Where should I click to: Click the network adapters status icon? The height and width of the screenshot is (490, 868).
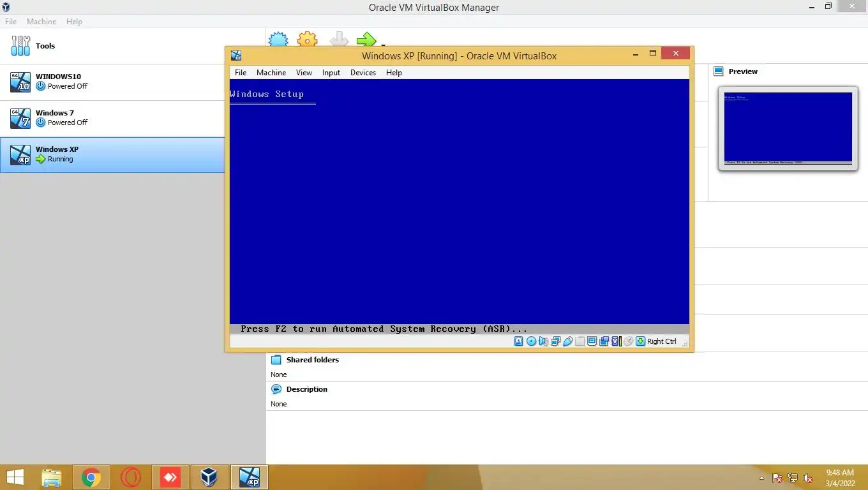pos(555,341)
